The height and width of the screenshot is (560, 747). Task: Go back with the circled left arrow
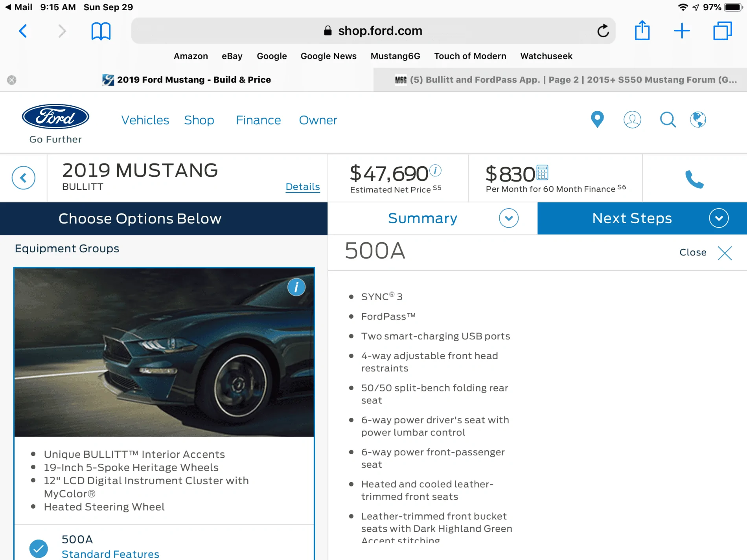24,178
